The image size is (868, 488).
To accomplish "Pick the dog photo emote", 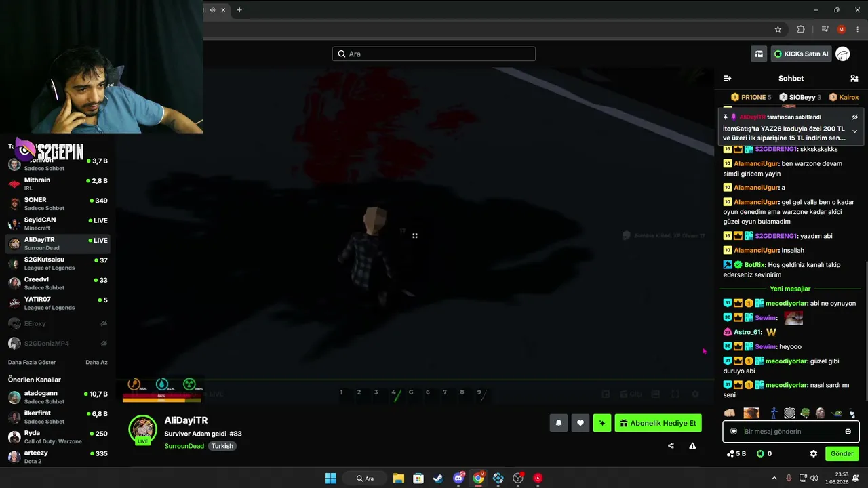I will pos(751,413).
